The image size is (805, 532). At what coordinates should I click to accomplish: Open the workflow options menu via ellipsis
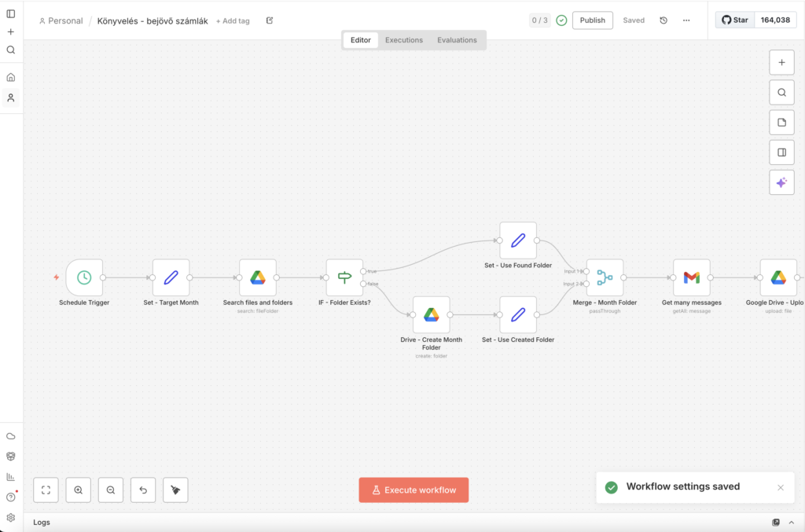686,20
